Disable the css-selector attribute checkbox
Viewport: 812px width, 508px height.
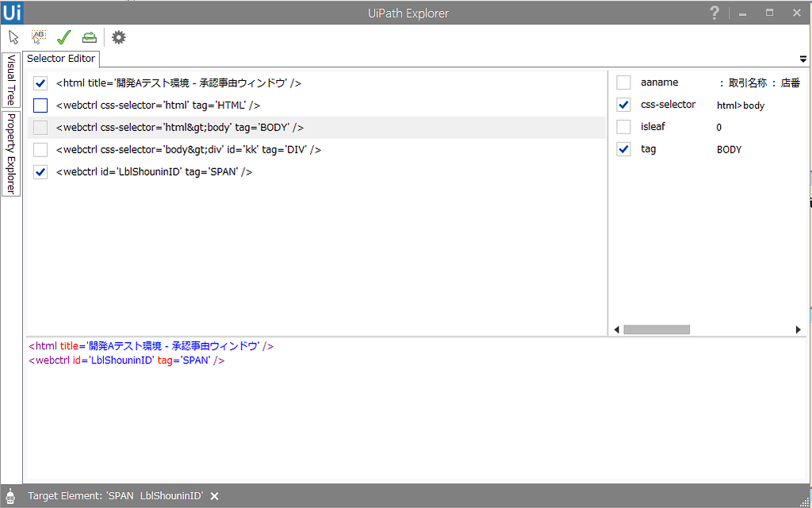(x=622, y=104)
